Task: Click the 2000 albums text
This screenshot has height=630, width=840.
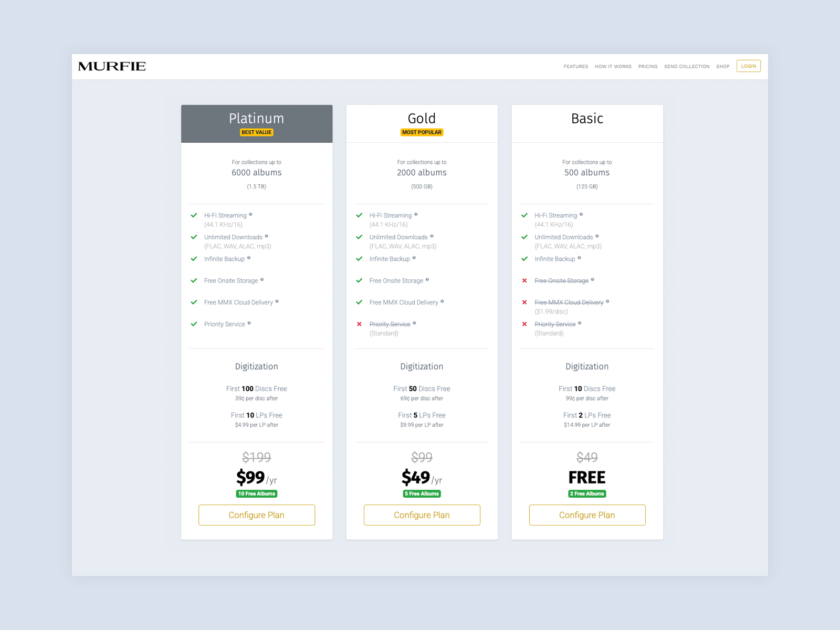Action: point(422,173)
